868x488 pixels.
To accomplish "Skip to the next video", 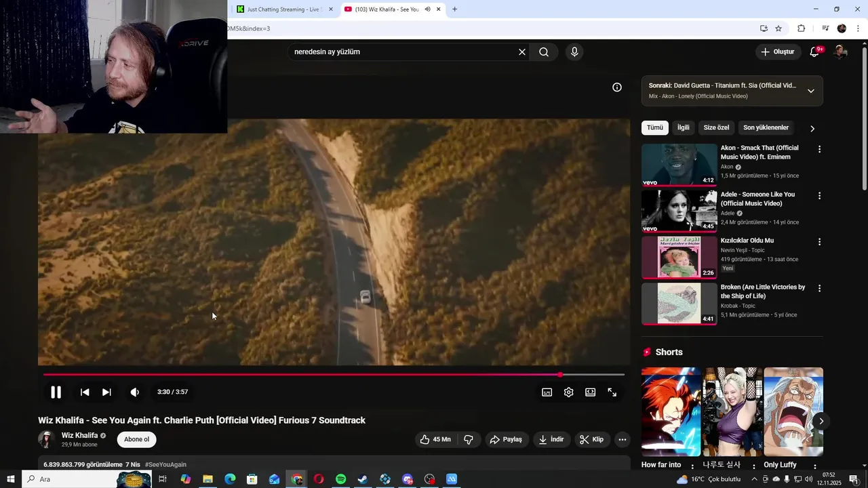I will 106,392.
